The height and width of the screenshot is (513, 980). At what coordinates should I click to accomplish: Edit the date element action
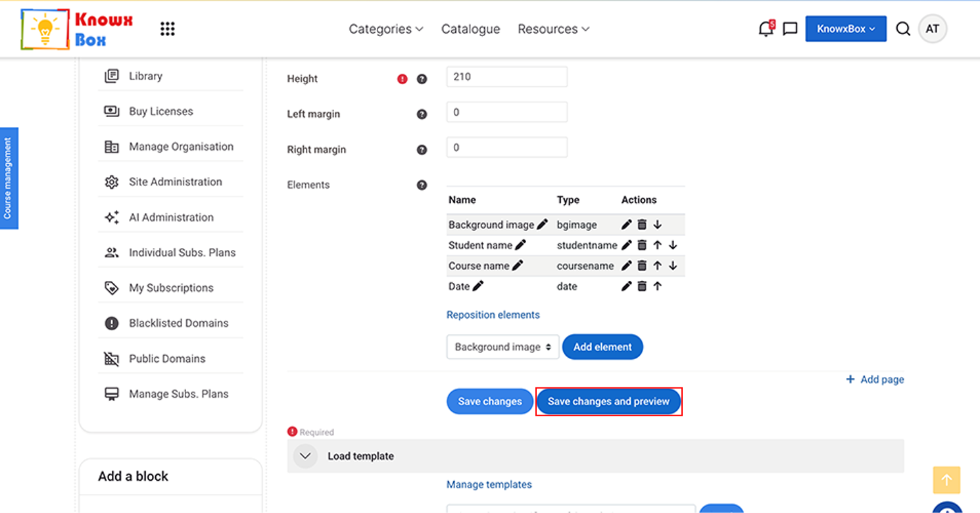(626, 286)
